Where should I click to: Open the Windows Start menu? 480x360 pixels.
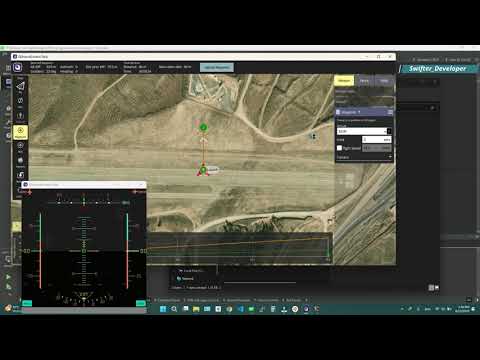point(163,309)
